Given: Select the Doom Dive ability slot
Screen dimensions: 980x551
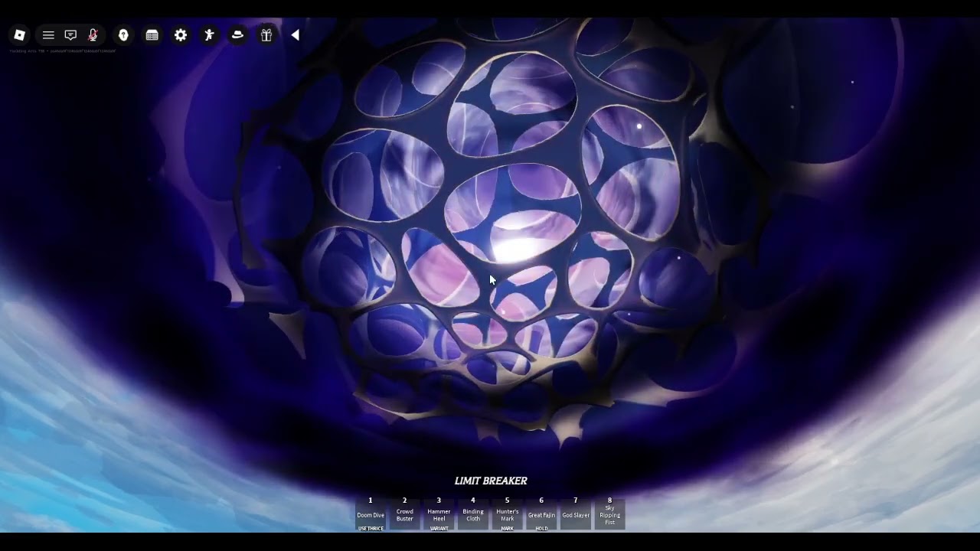Looking at the screenshot, I should [x=371, y=514].
